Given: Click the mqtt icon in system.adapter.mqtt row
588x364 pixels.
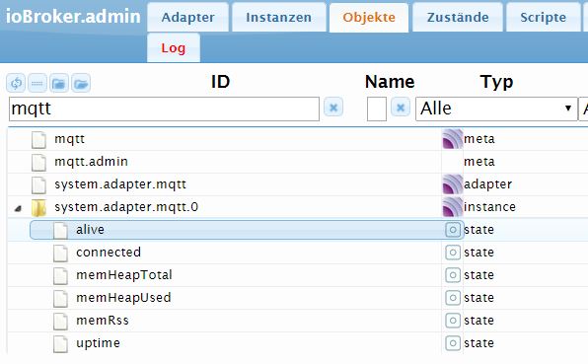Looking at the screenshot, I should click(452, 184).
